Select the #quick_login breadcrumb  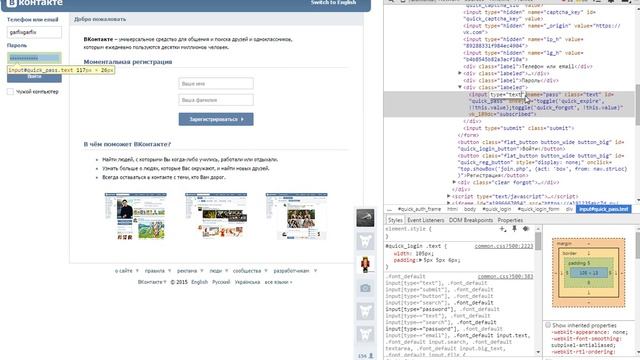pyautogui.click(x=496, y=209)
